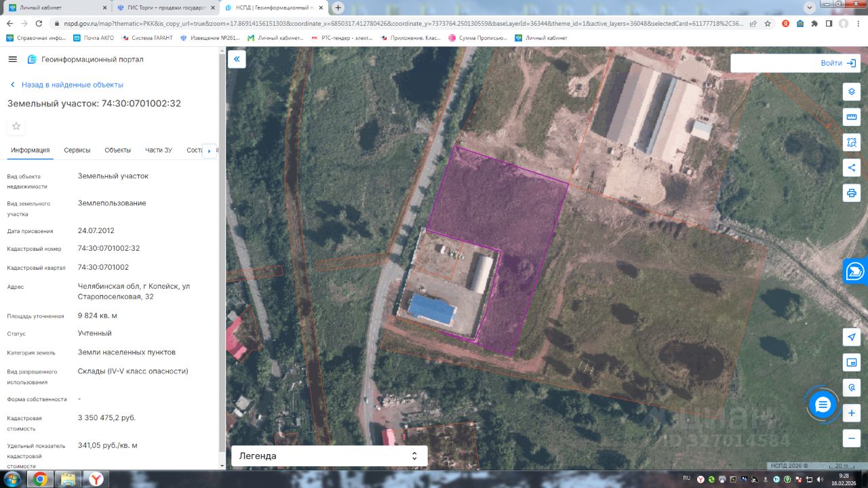
Task: Zoom out of the map
Action: (852, 438)
